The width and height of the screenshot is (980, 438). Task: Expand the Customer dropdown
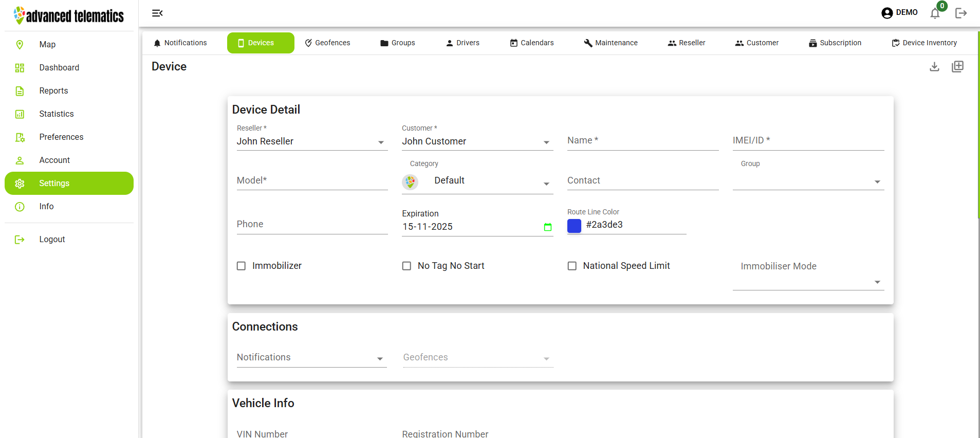point(477,141)
